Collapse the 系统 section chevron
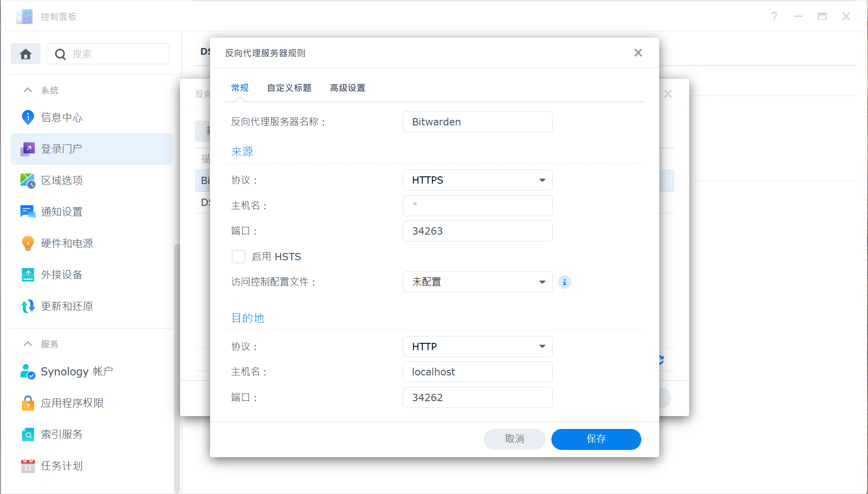This screenshot has width=868, height=494. tap(28, 90)
